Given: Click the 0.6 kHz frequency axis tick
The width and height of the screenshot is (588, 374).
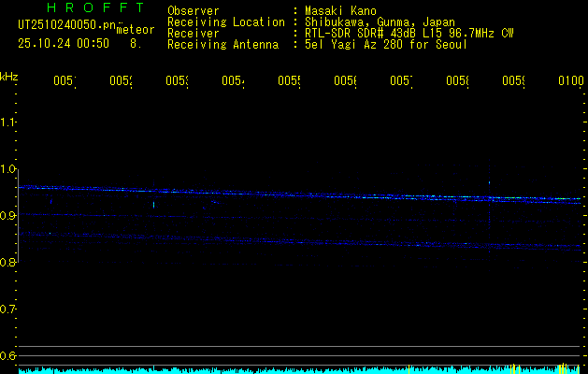Looking at the screenshot, I should tap(9, 355).
